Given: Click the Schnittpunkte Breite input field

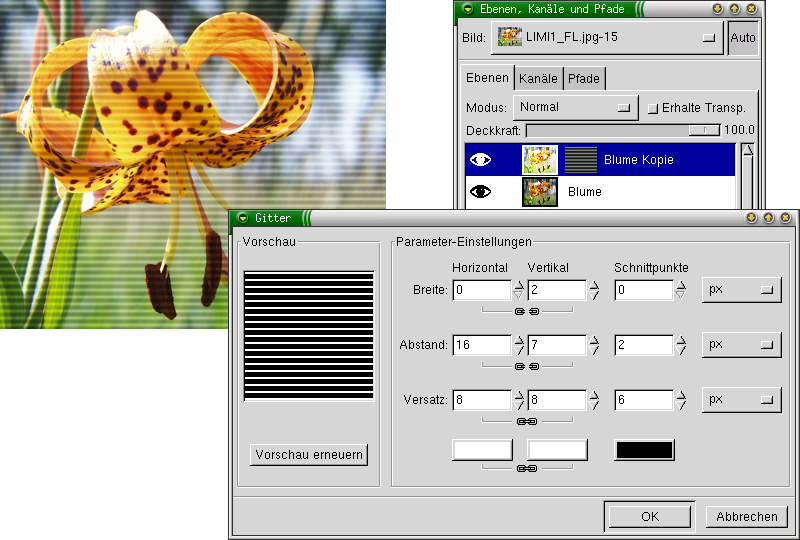Looking at the screenshot, I should [644, 290].
